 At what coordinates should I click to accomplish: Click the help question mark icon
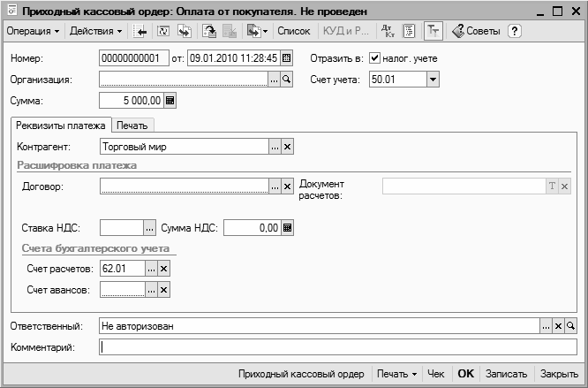point(515,31)
